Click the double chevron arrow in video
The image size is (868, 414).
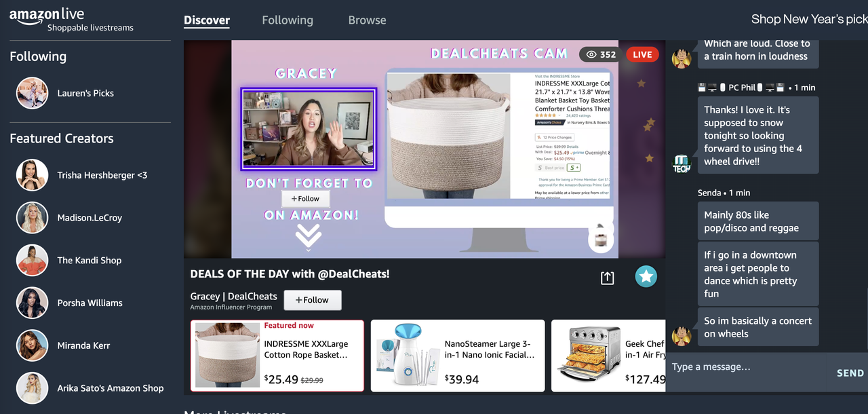[x=309, y=236]
